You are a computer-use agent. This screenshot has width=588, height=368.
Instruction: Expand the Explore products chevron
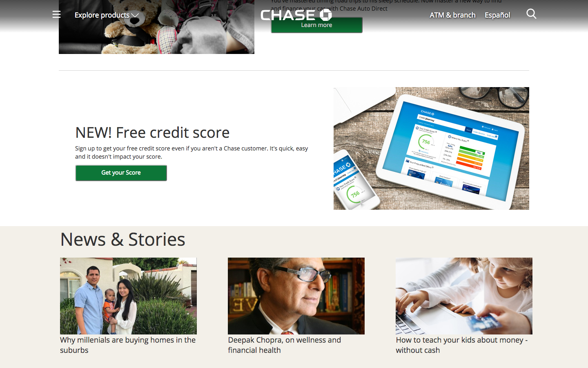[135, 16]
